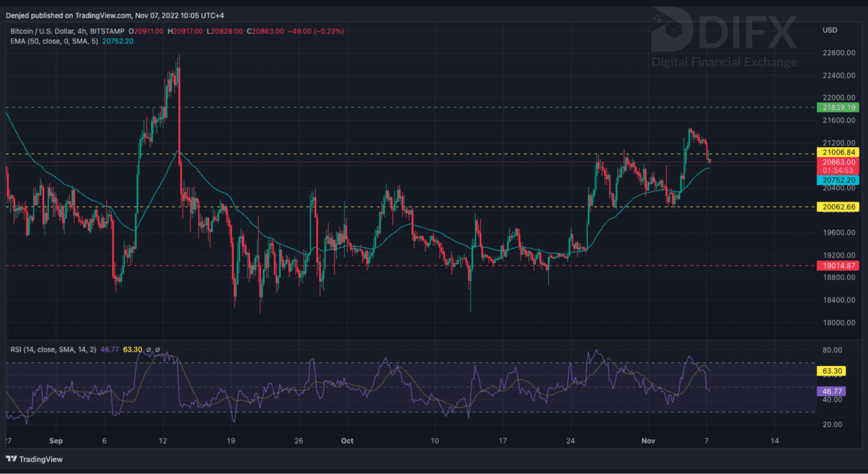
Task: Click the Digital Financial Exchange watermark text
Action: point(724,62)
